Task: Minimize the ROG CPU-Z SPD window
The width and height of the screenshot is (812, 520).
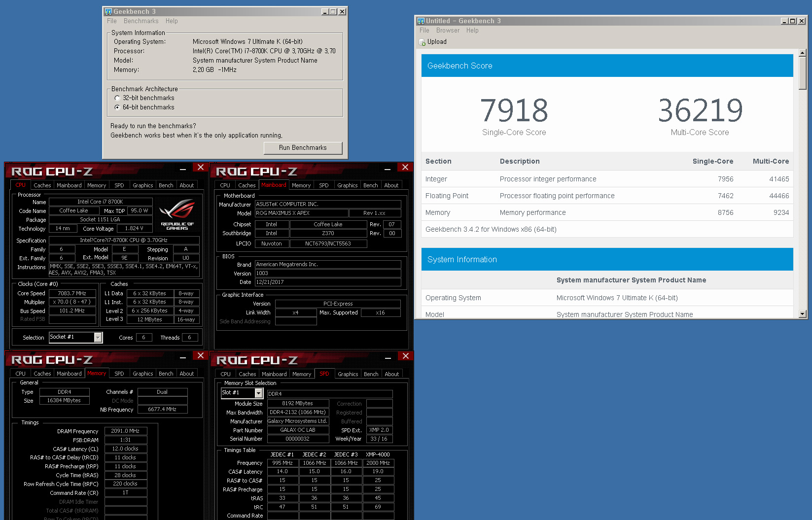Action: click(388, 357)
